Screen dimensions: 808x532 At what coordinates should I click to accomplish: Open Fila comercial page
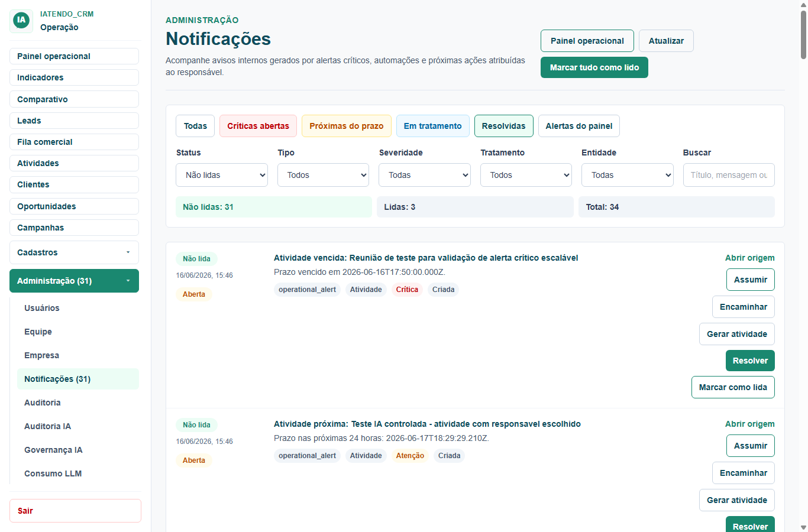pos(74,142)
